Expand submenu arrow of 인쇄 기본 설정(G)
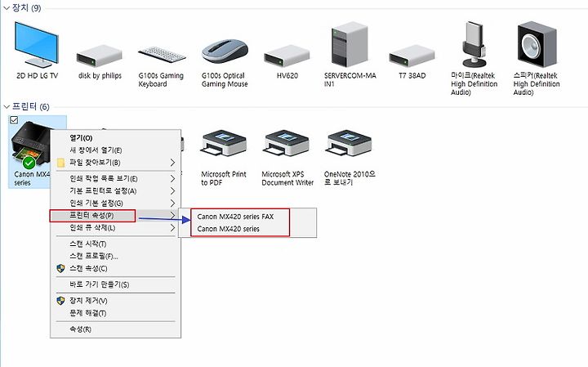This screenshot has height=367, width=588. (x=172, y=203)
